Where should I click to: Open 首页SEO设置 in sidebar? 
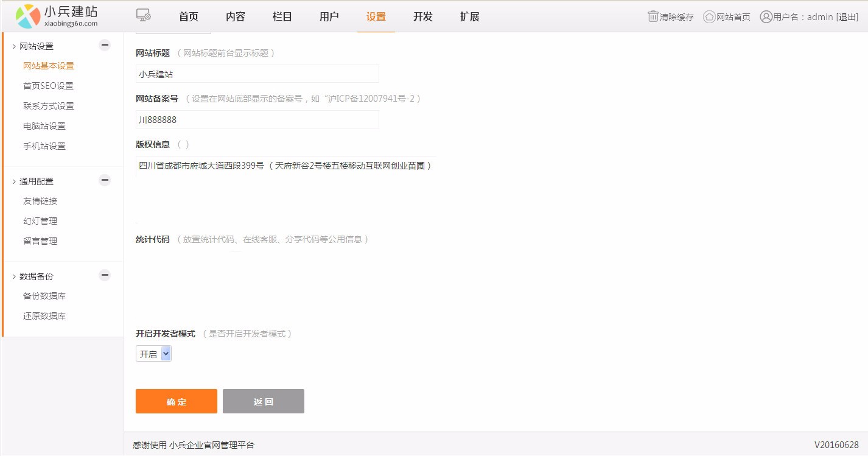(48, 86)
